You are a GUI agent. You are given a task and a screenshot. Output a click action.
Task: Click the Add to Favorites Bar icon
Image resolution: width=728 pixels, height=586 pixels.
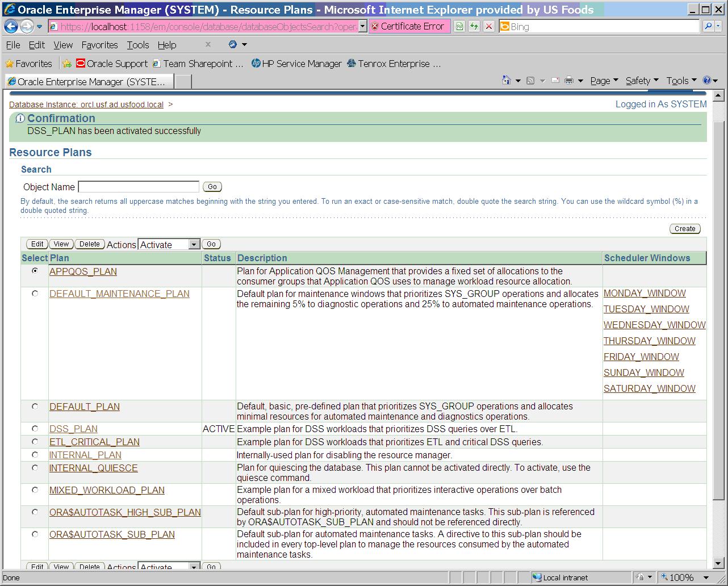pos(67,64)
